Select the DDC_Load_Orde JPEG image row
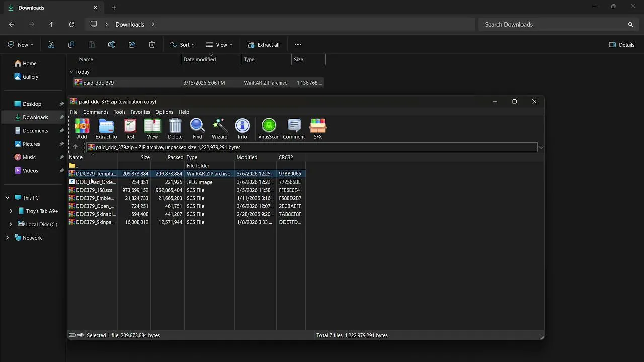Image resolution: width=644 pixels, height=362 pixels. click(187, 182)
